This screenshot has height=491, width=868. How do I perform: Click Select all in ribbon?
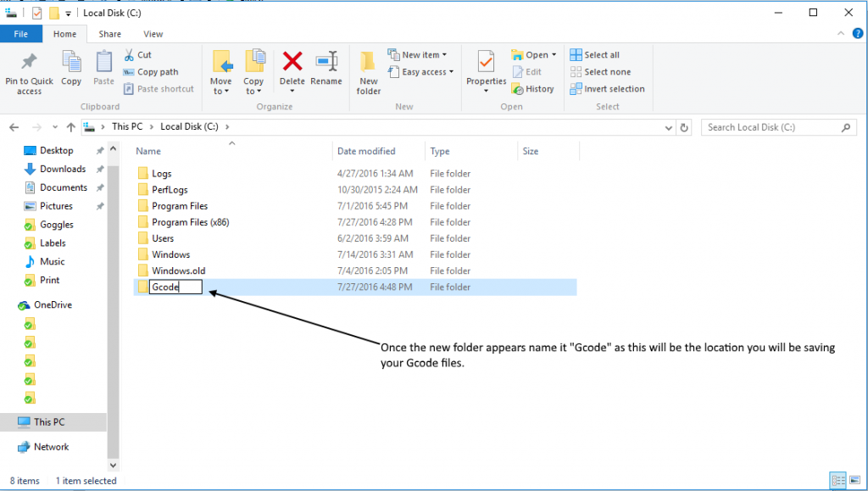coord(594,55)
